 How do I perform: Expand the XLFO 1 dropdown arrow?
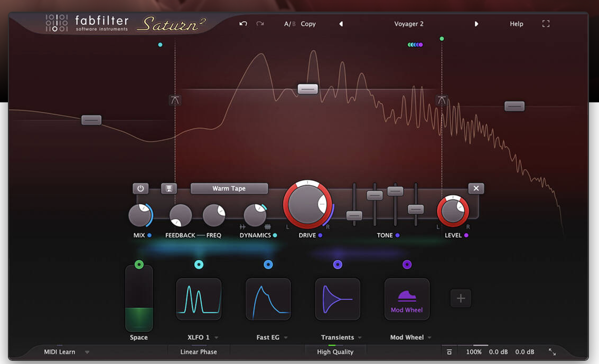(x=216, y=338)
